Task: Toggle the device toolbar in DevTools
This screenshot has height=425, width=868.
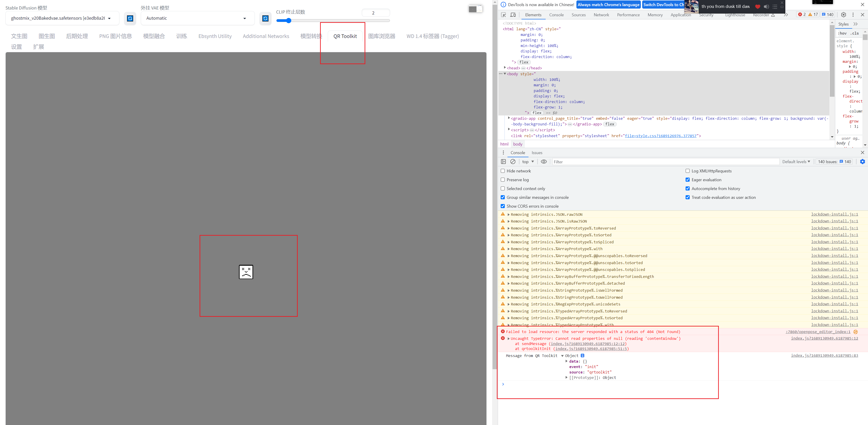Action: click(513, 14)
